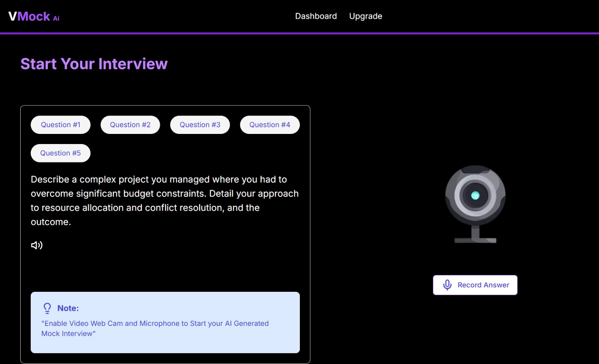The image size is (599, 364).
Task: Click the 'Enable Video Web Cam' note text
Action: coord(155,328)
